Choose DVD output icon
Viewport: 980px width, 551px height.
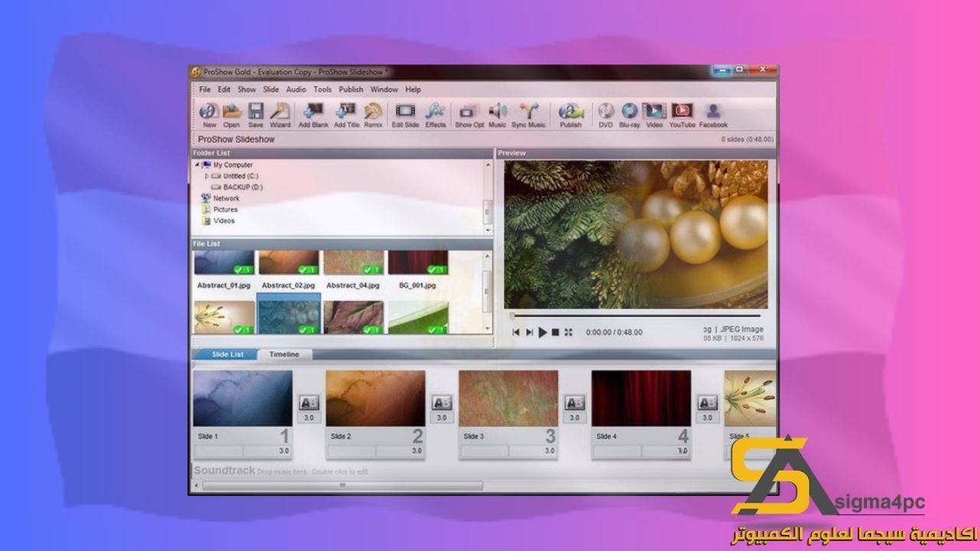pos(606,115)
